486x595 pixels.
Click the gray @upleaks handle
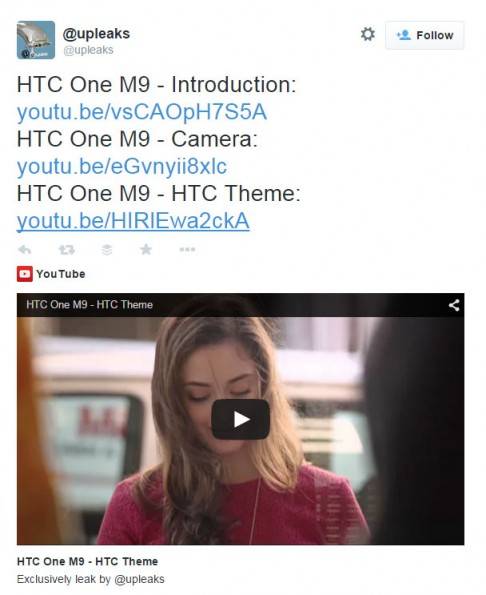(x=88, y=50)
